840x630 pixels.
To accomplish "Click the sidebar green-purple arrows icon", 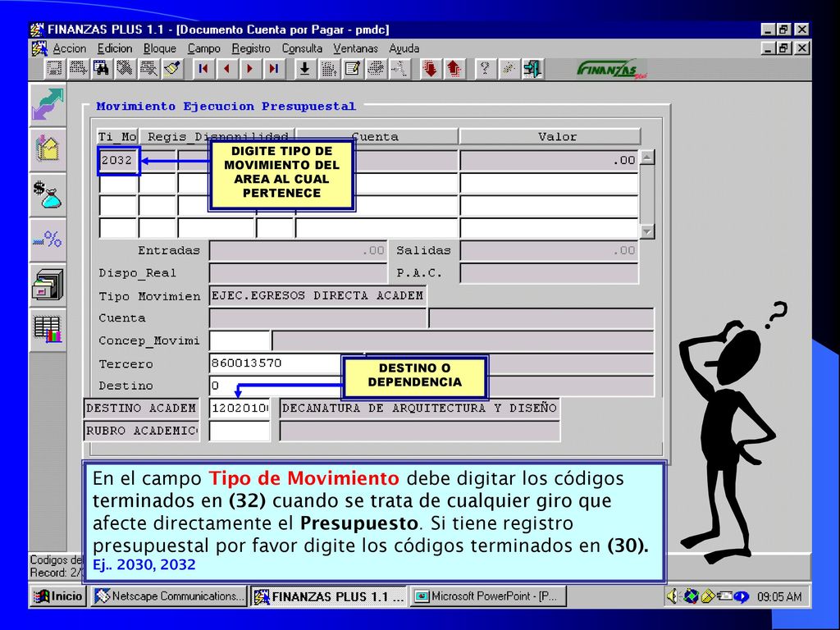I will 48,104.
